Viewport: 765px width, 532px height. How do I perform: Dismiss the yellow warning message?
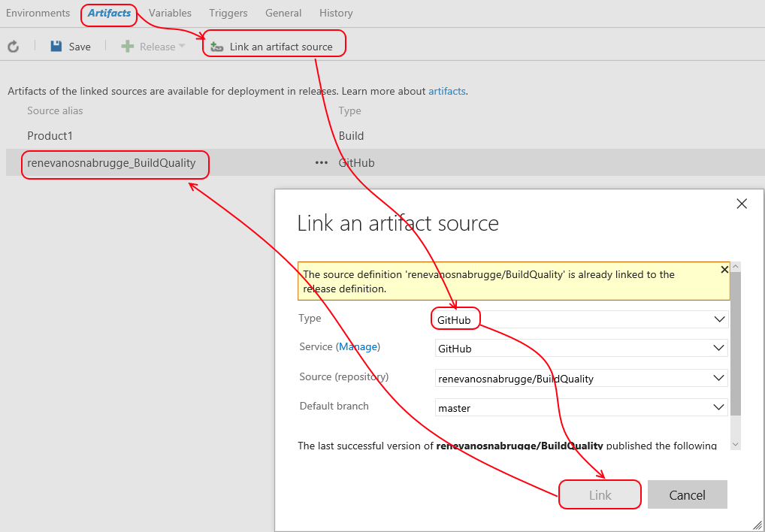coord(724,270)
